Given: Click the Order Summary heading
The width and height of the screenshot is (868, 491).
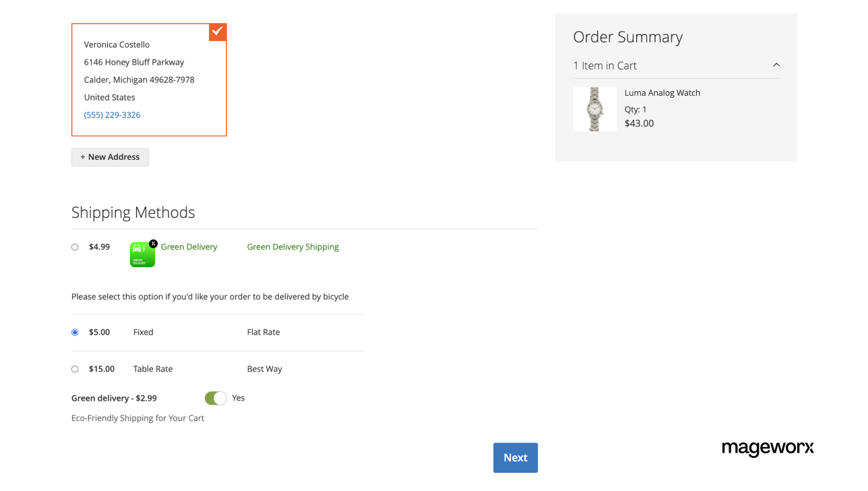Looking at the screenshot, I should pyautogui.click(x=627, y=37).
